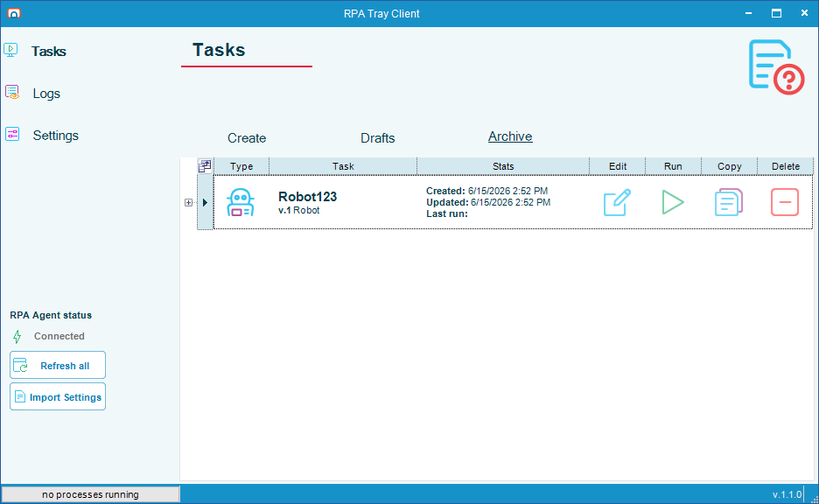
Task: Click the Updated date text
Action: [x=488, y=203]
